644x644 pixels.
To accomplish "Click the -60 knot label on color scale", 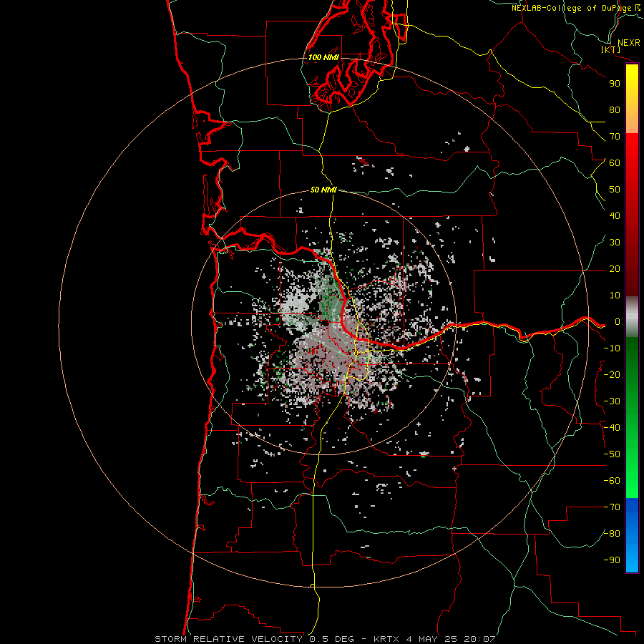I will [612, 481].
